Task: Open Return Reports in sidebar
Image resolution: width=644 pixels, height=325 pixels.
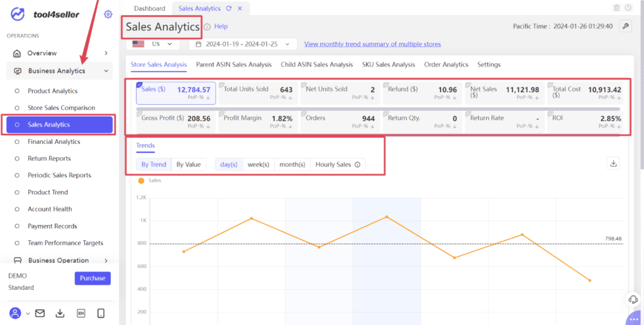Action: click(x=49, y=158)
